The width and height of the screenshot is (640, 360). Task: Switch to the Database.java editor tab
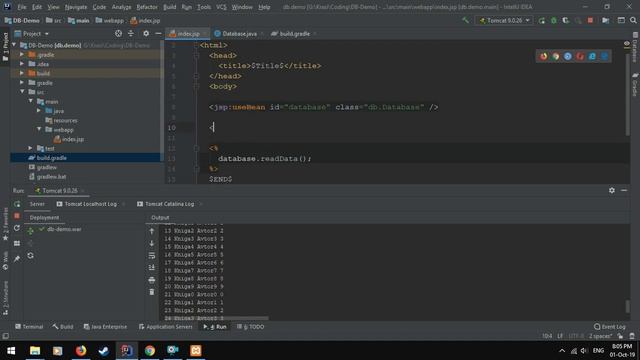tap(239, 33)
